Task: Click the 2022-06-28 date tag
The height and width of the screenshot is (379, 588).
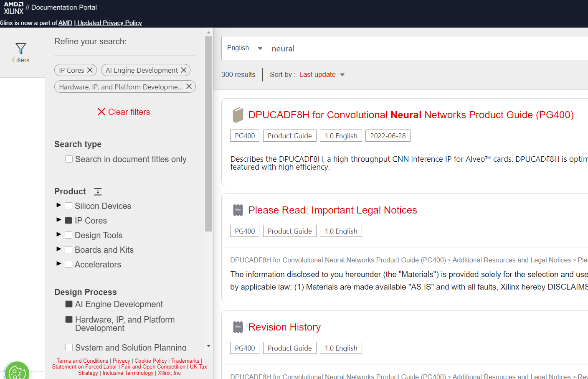Action: click(388, 136)
